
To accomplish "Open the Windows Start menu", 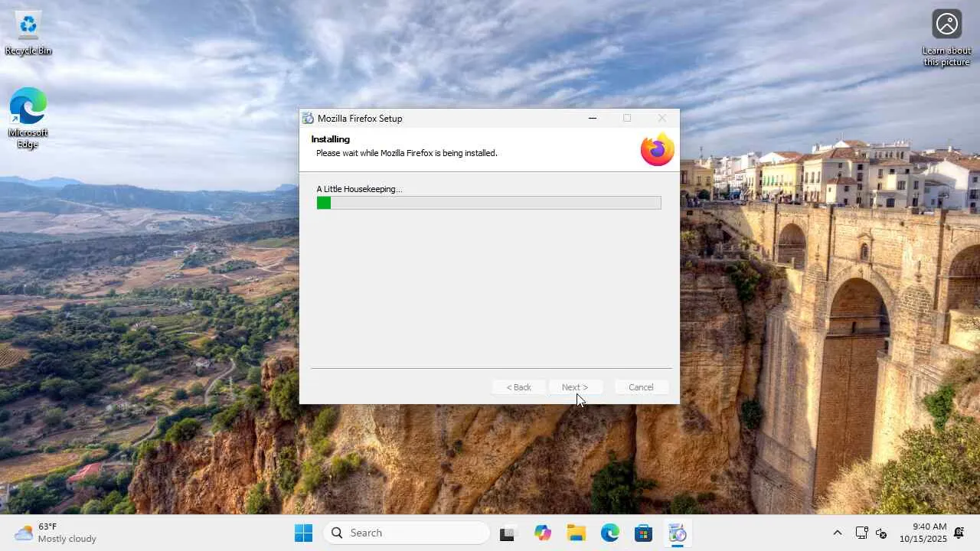I will pyautogui.click(x=304, y=533).
